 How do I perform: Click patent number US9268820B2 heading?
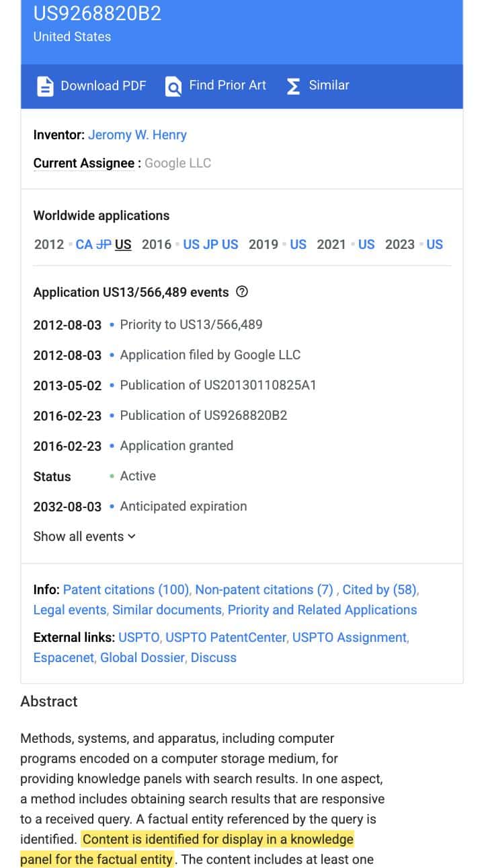97,13
